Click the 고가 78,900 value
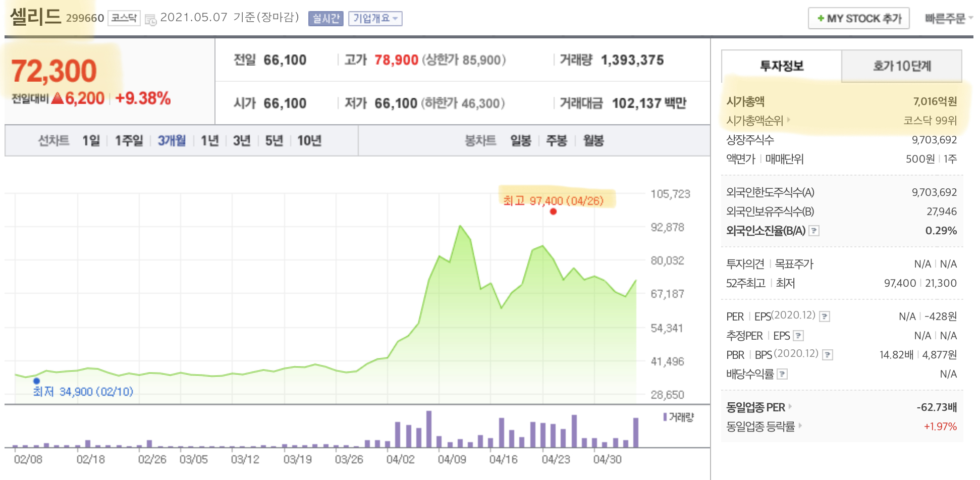This screenshot has height=480, width=980. point(396,60)
